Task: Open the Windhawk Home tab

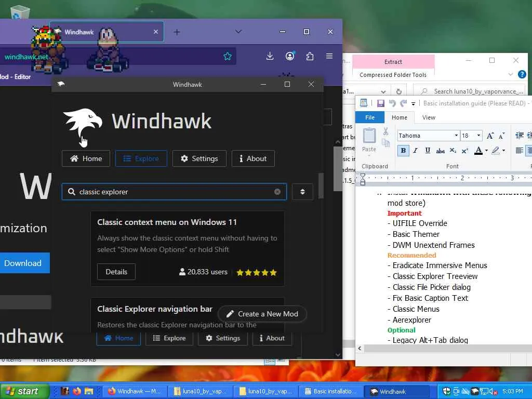Action: click(x=86, y=158)
